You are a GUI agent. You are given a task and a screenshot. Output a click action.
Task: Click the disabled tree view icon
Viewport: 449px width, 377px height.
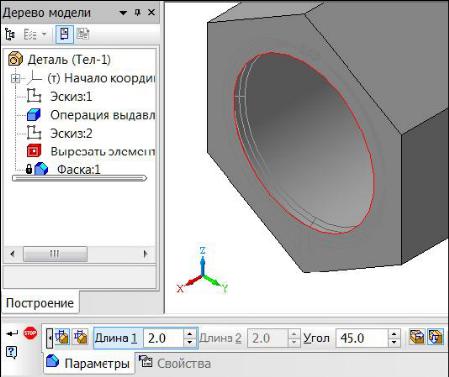[x=82, y=34]
